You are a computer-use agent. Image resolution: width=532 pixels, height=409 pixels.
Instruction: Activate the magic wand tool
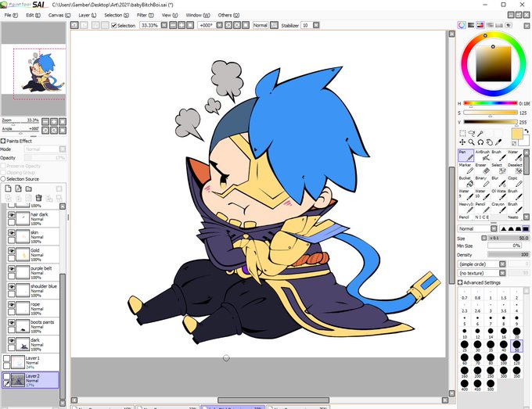point(480,133)
